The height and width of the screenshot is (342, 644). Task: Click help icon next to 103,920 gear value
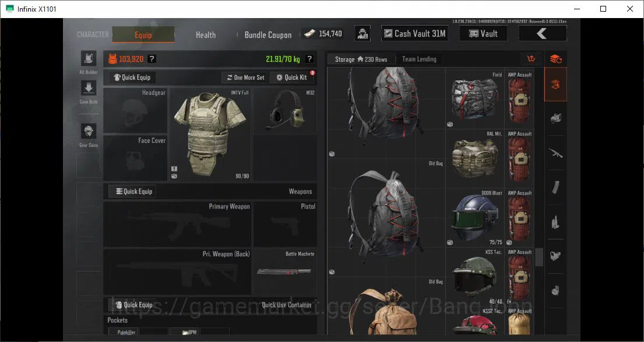(x=152, y=59)
